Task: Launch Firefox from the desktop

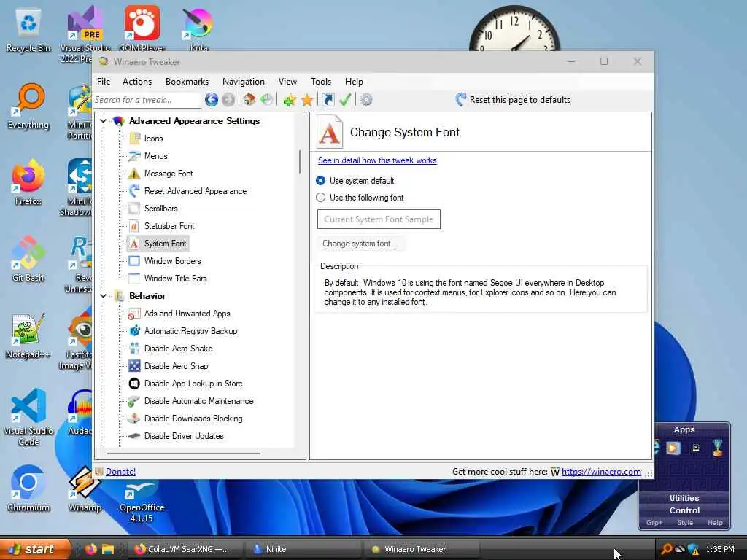Action: point(28,183)
